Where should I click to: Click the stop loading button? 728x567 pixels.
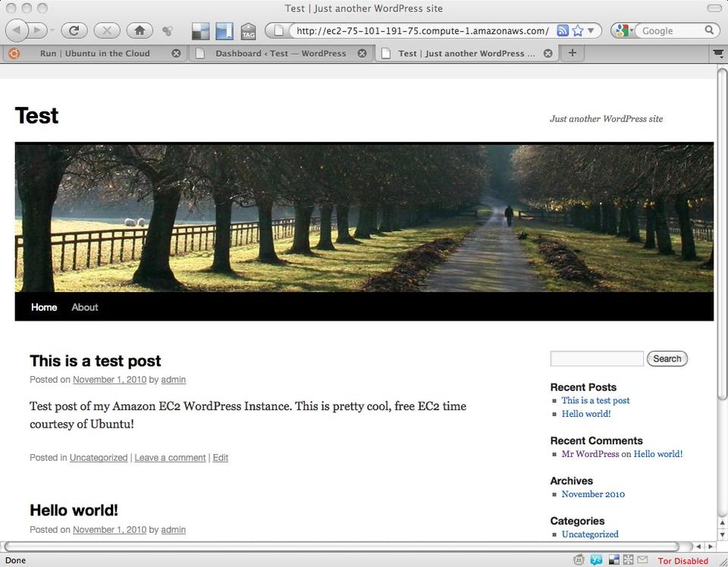pos(107,30)
